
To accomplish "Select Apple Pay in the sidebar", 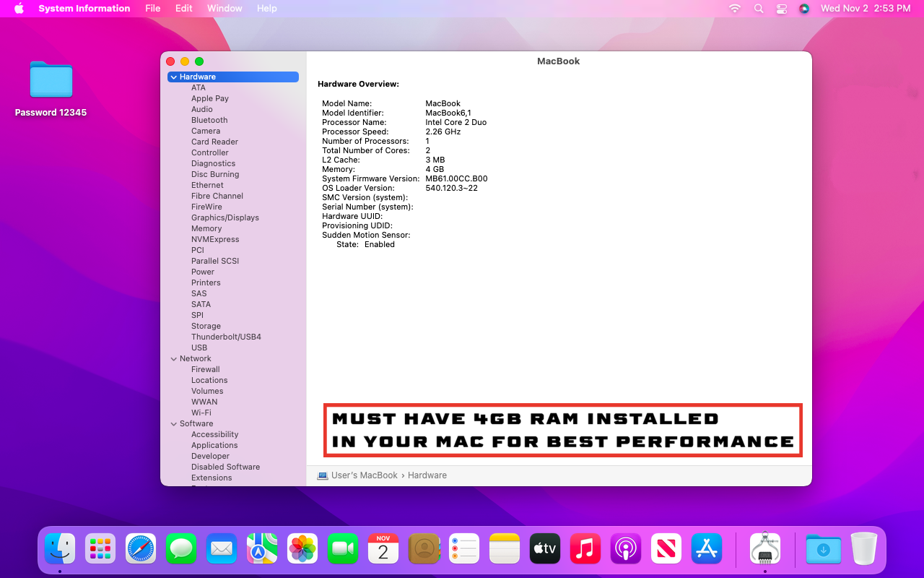I will point(210,98).
